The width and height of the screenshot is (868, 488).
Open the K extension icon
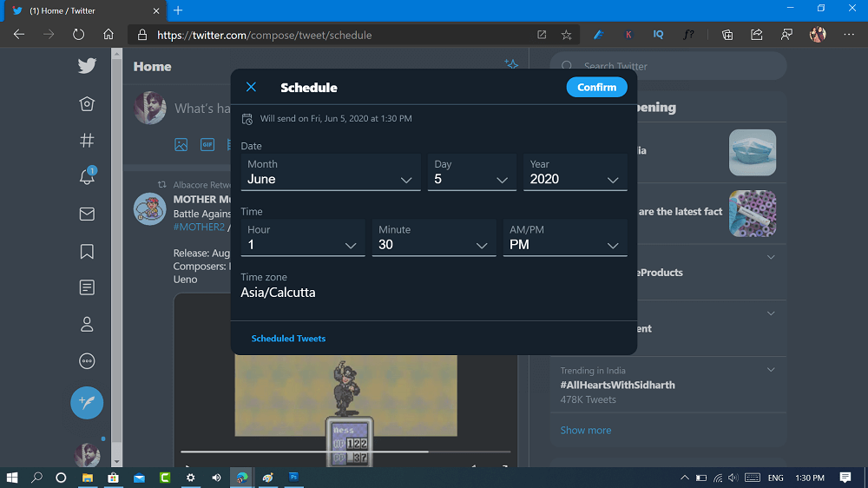(x=628, y=35)
